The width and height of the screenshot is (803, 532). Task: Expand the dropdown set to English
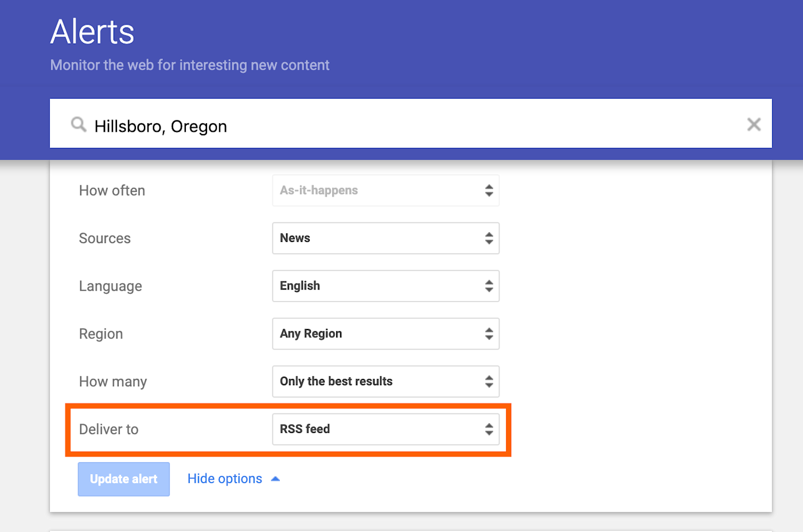point(385,286)
